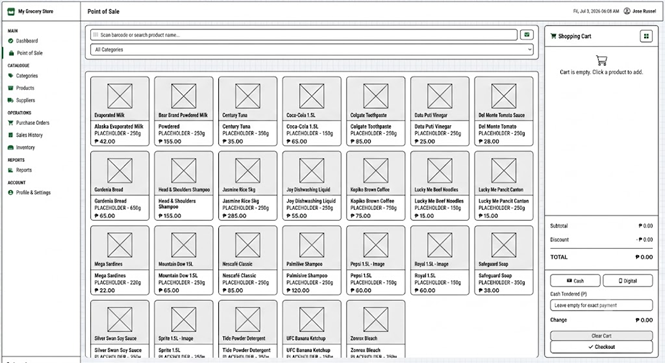Select the Gardenia Bread product card
Viewport: 665px width, 363px height.
[120, 186]
